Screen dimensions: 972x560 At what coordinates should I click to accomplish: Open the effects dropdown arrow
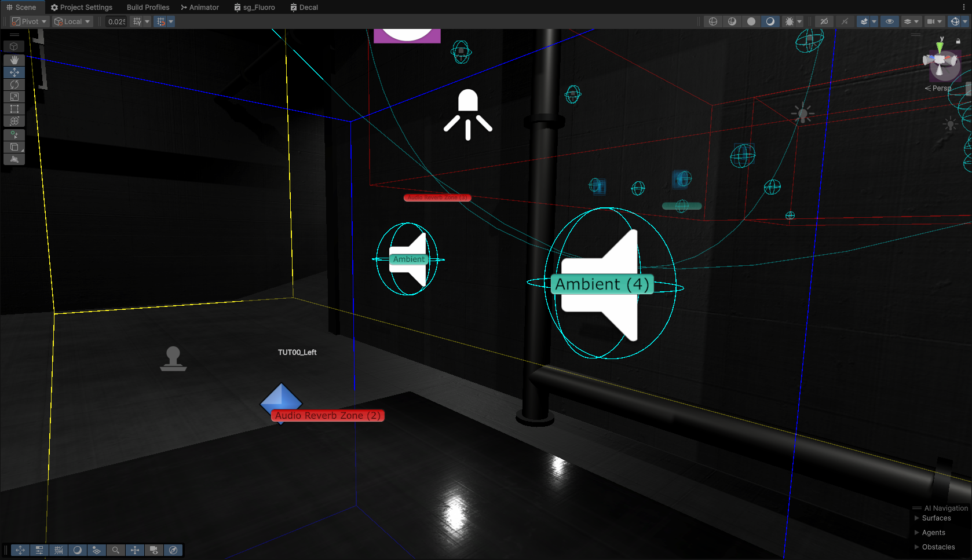pyautogui.click(x=875, y=21)
